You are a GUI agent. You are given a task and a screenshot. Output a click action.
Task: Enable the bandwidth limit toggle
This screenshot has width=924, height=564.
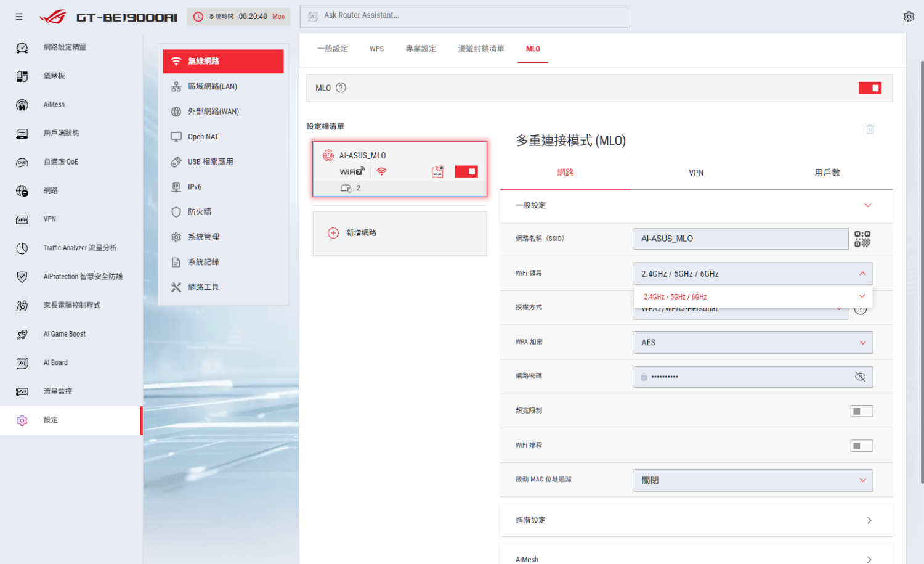coord(862,411)
